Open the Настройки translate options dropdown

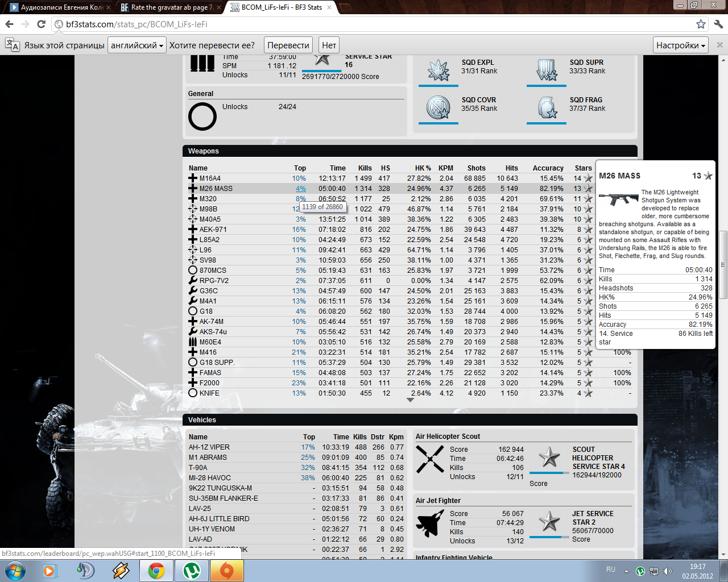(681, 45)
